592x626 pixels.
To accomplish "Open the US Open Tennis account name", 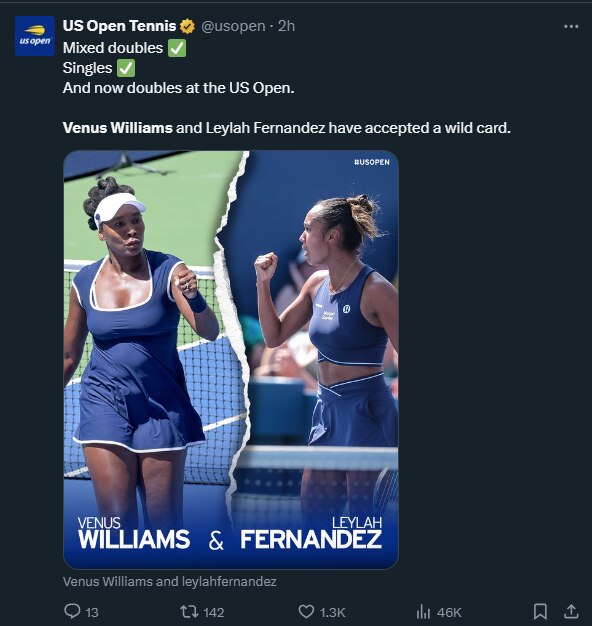I will pyautogui.click(x=119, y=26).
